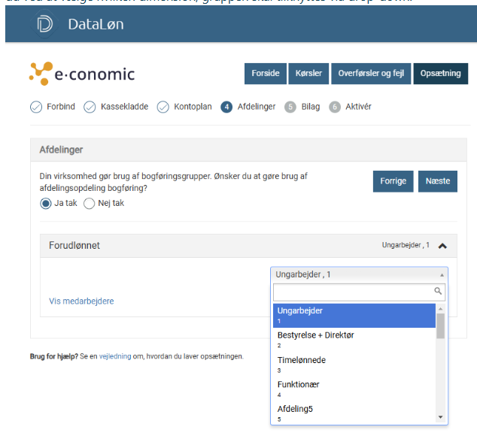Click the Forbind step checkmark icon
The image size is (477, 448).
pyautogui.click(x=36, y=107)
